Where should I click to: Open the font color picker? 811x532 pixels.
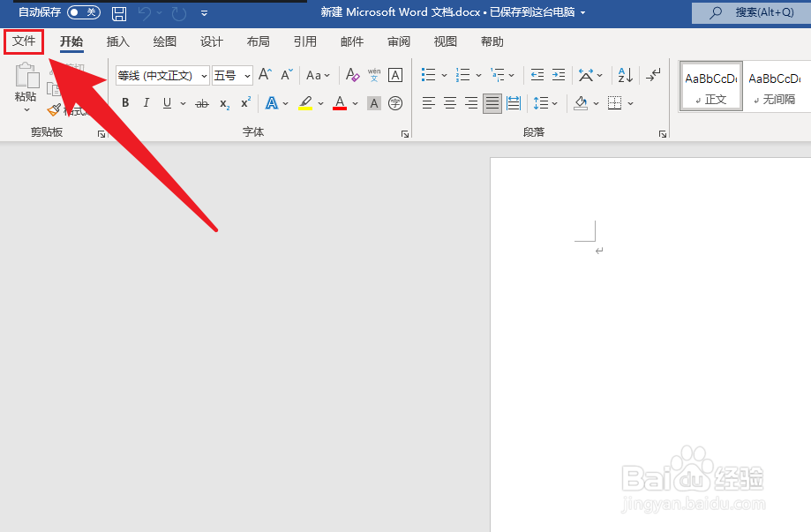tap(340, 103)
